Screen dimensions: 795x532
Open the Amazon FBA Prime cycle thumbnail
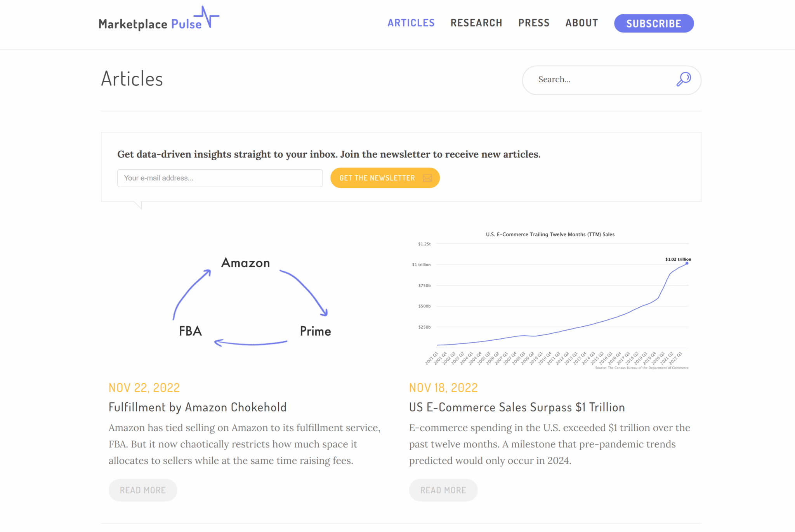click(251, 300)
